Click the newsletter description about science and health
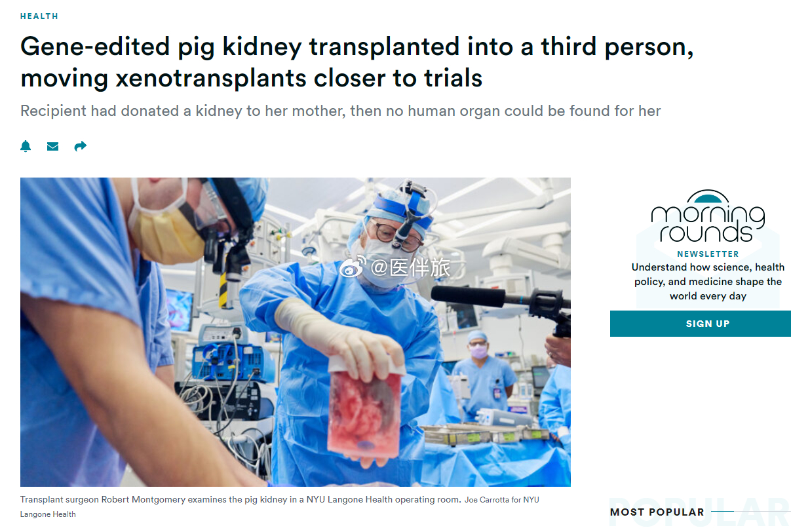Viewport: 791px width, 532px height. [708, 282]
